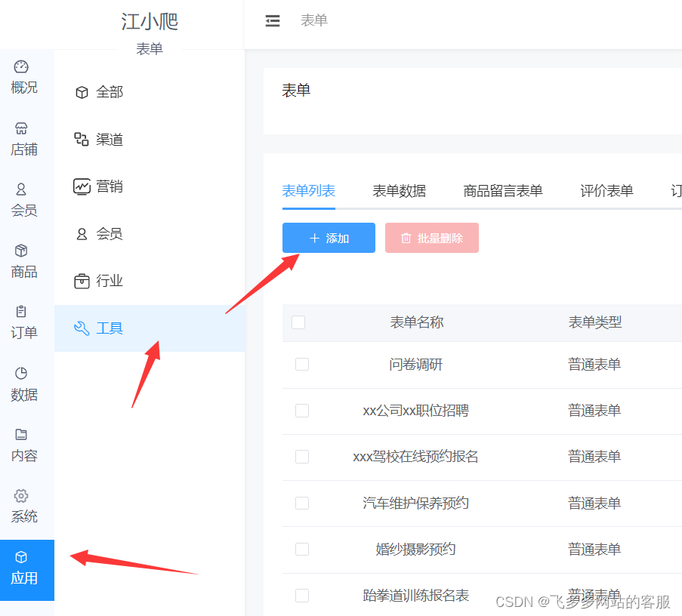Select the 应用 apps section
The image size is (682, 616).
coord(27,570)
